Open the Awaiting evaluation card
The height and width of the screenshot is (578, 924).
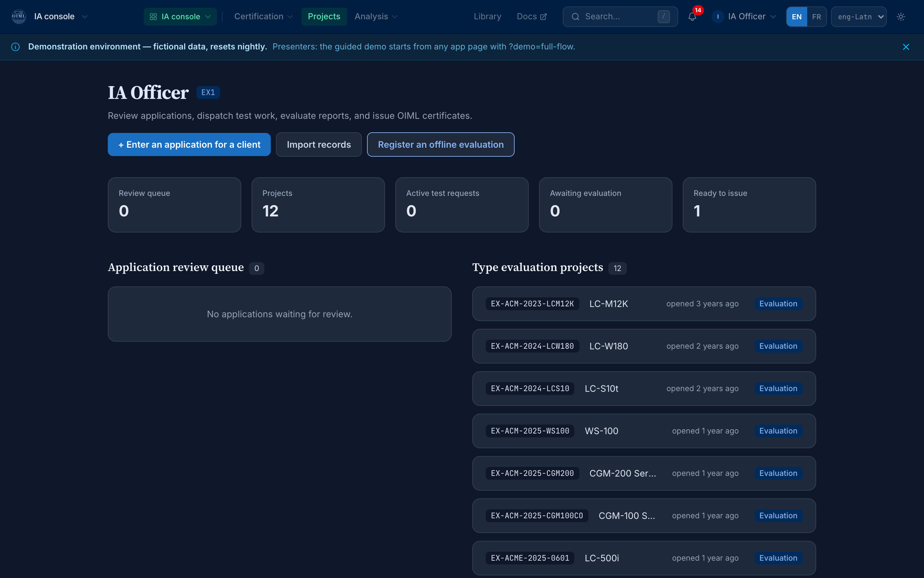[x=605, y=205]
